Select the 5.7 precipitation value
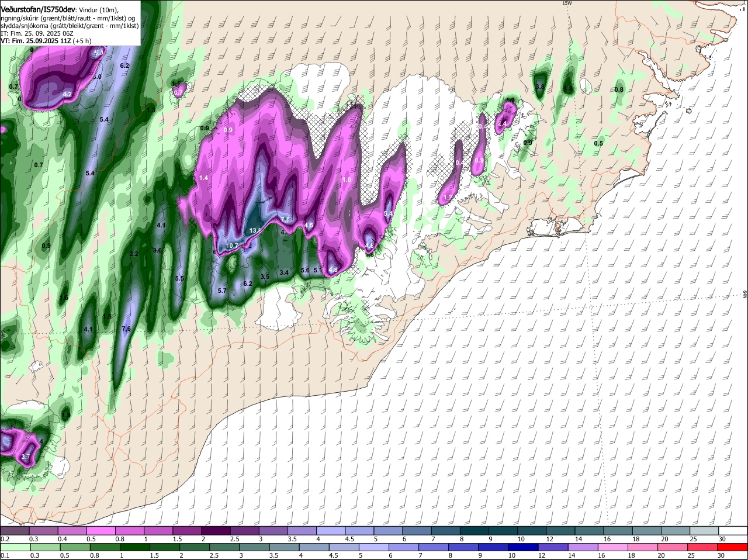This screenshot has width=748, height=560. coord(222,291)
